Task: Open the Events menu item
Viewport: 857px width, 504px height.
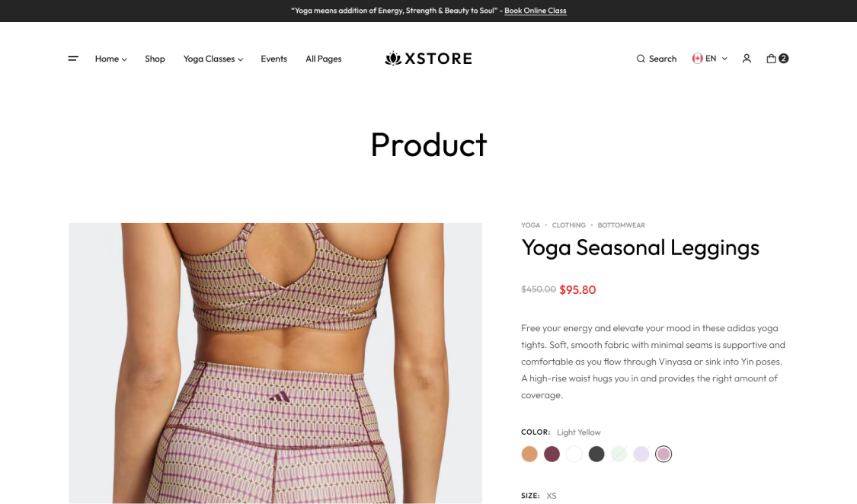Action: (x=273, y=59)
